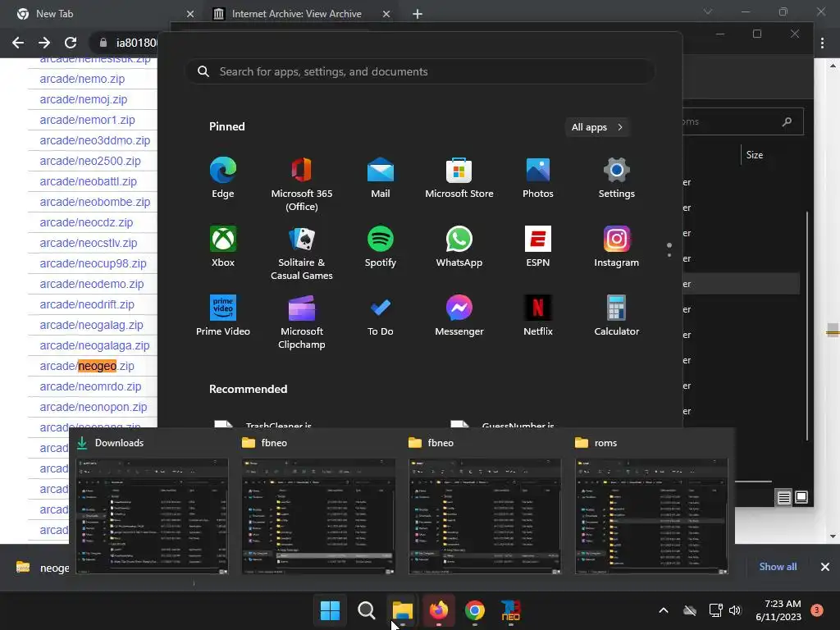Go back in the browser
This screenshot has height=630, width=840.
click(x=18, y=43)
